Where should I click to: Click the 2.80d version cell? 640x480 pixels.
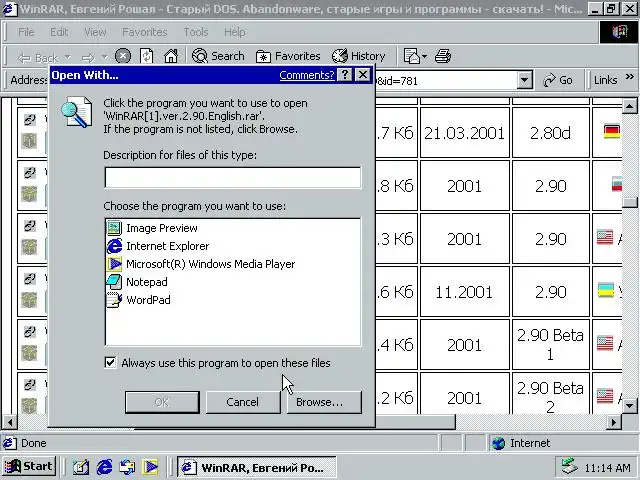pos(551,133)
